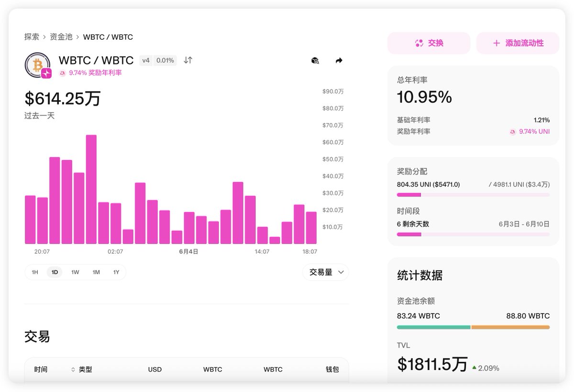Click the 资金池余额 label
Screen dimensions: 574x392
pyautogui.click(x=416, y=301)
